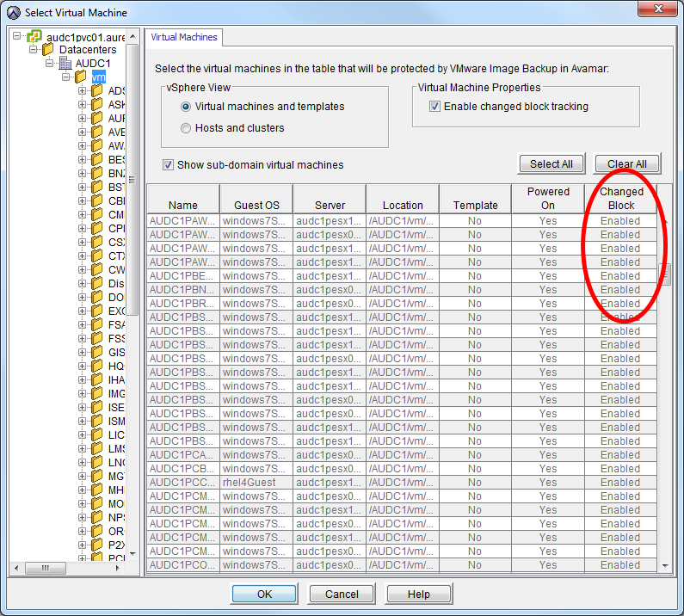Click the Datacenters folder icon
Viewport: 684px width, 616px height.
coord(47,50)
